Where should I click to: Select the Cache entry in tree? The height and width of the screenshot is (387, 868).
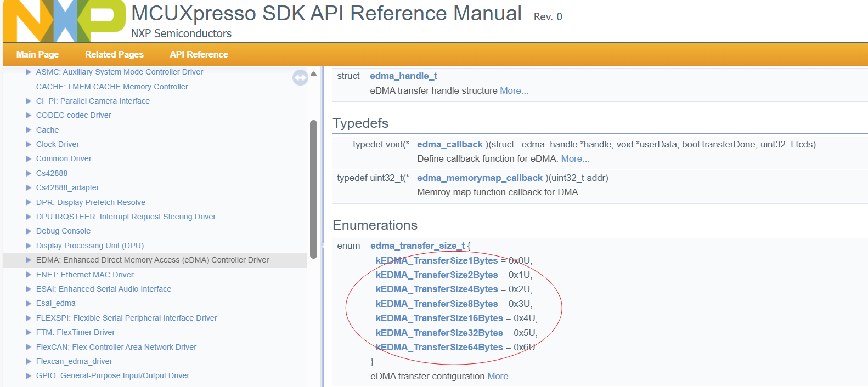click(x=47, y=130)
